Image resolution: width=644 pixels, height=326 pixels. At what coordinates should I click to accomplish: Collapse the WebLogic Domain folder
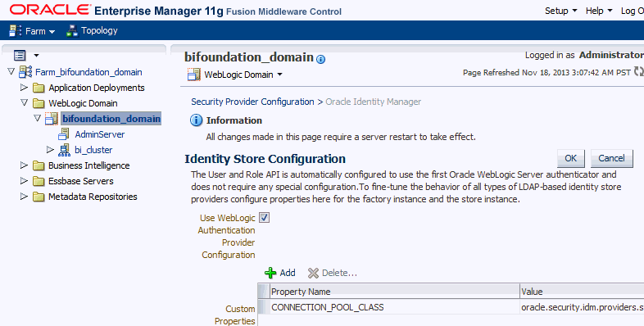coord(24,102)
